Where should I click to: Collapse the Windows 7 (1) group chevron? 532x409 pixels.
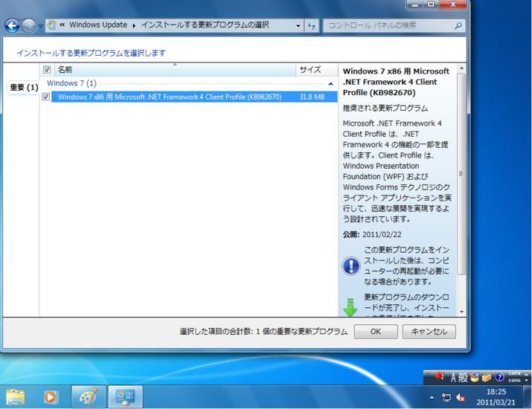click(x=331, y=84)
